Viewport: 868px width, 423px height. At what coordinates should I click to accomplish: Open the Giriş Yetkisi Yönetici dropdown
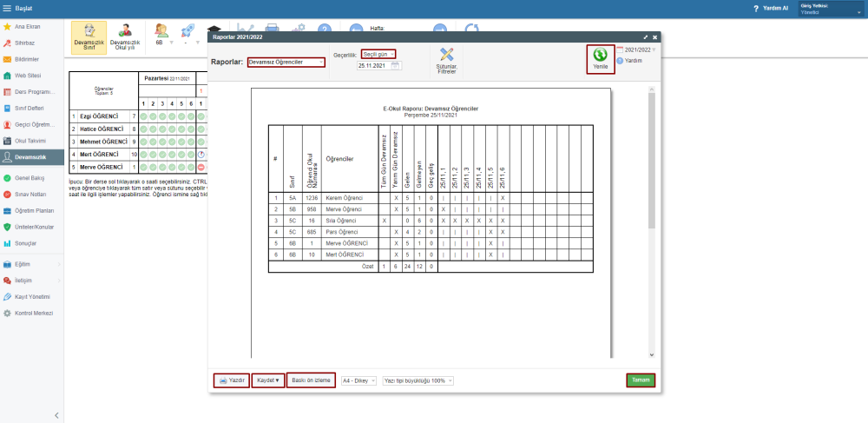(831, 9)
